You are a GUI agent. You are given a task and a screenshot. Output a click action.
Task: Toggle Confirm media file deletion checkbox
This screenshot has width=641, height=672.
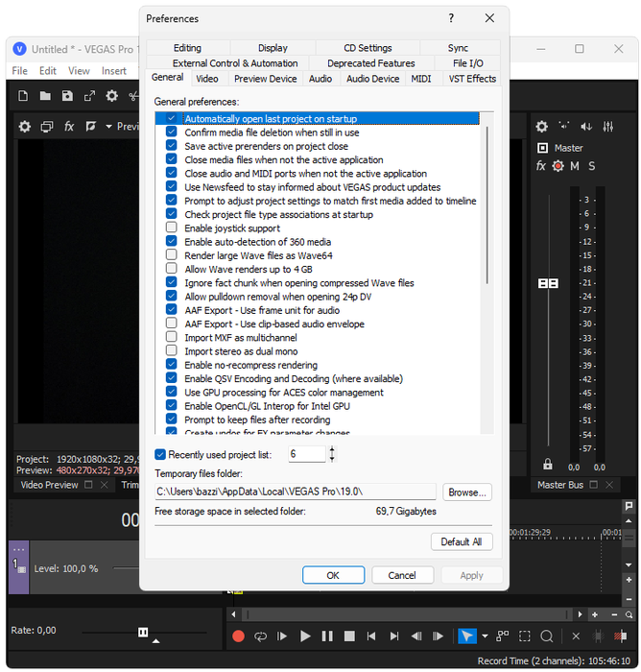(172, 132)
